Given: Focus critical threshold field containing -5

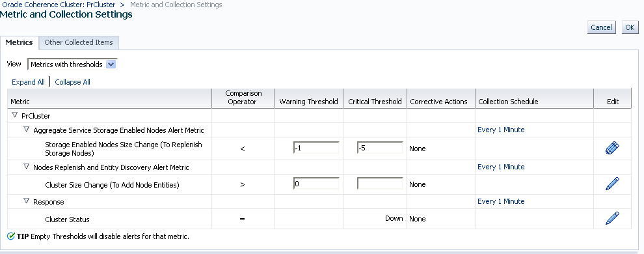Looking at the screenshot, I should [x=380, y=148].
